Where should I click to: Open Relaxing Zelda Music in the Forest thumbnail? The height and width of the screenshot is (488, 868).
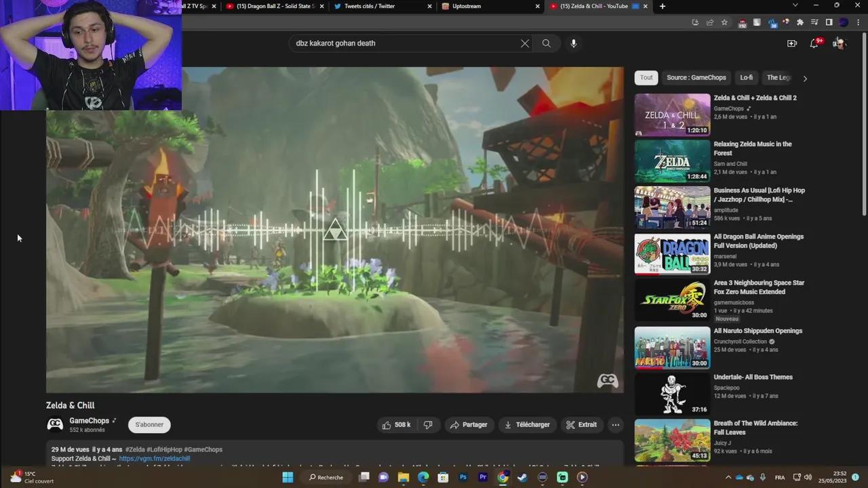[672, 161]
